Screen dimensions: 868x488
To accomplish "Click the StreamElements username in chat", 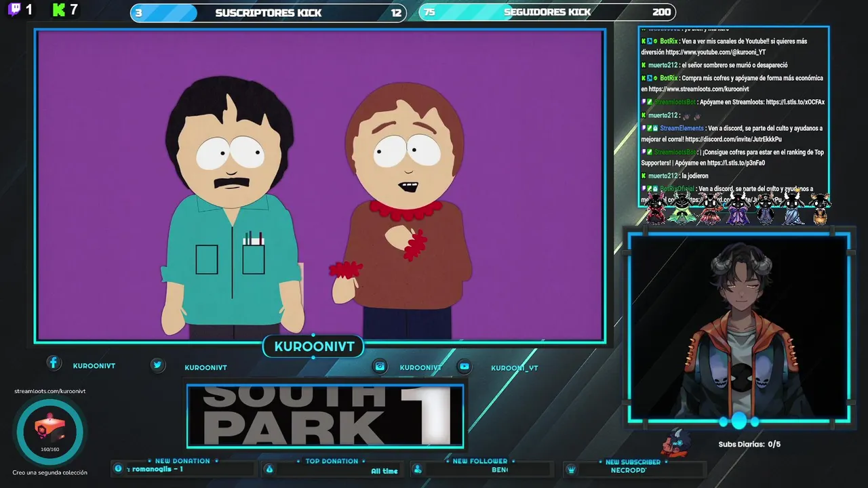I will (x=682, y=128).
